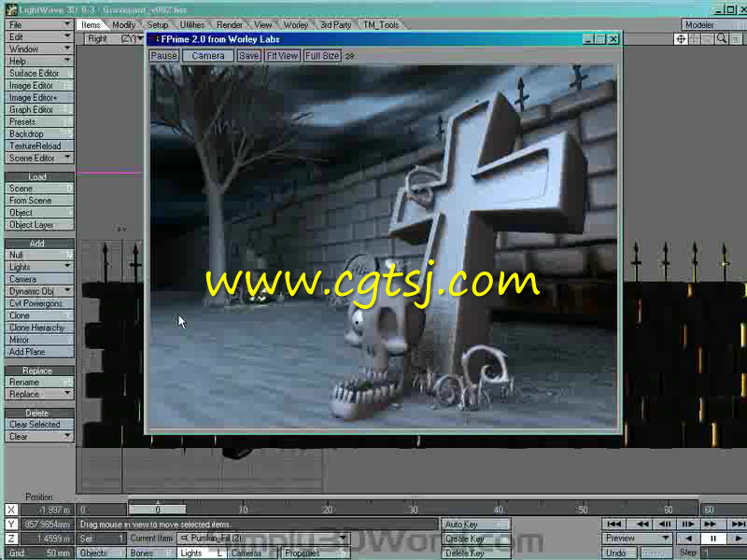Switch to the View tab
Viewport: 747px width, 560px height.
click(x=262, y=25)
